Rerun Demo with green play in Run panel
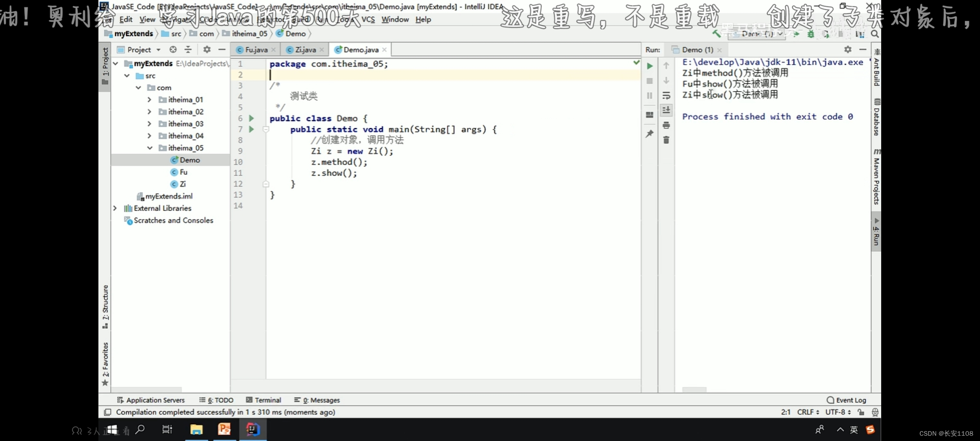This screenshot has height=441, width=980. point(650,66)
